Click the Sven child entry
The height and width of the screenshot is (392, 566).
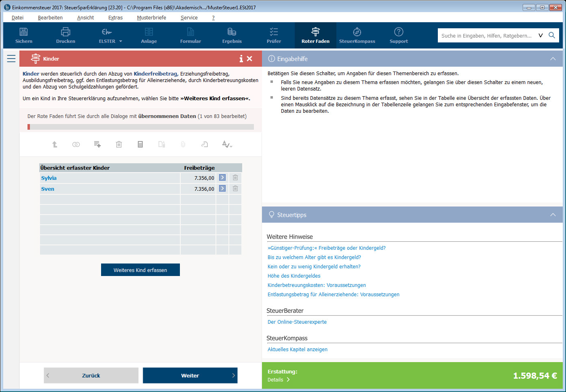[48, 189]
